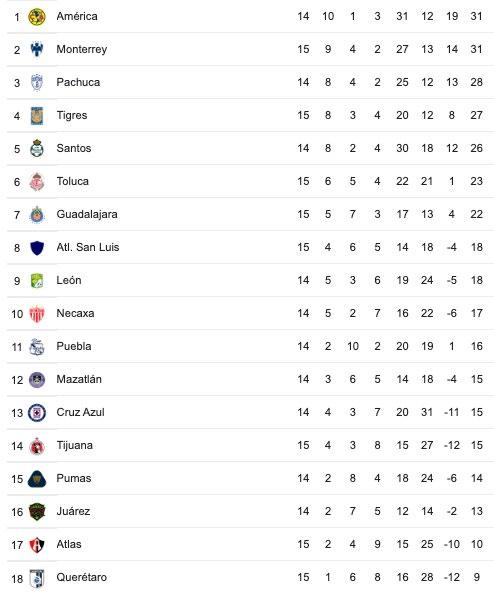
Task: Open the Pachuca team name link
Action: [x=78, y=82]
